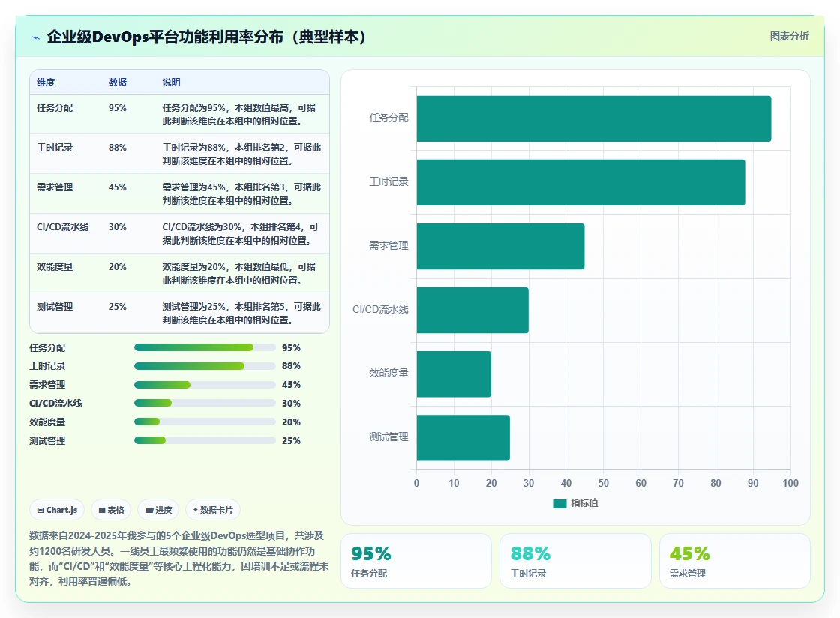Click the blue icon before the dashboard title

pyautogui.click(x=35, y=37)
